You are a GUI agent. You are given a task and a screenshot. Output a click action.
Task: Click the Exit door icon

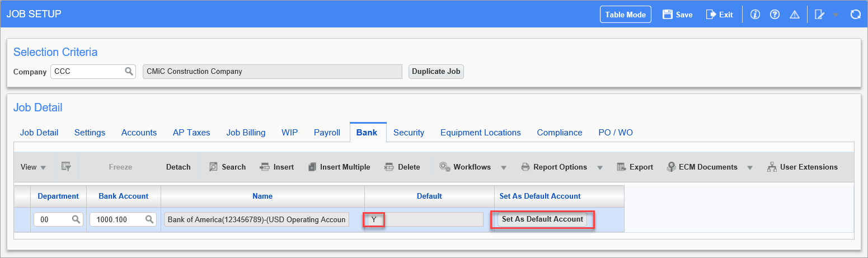click(x=711, y=15)
